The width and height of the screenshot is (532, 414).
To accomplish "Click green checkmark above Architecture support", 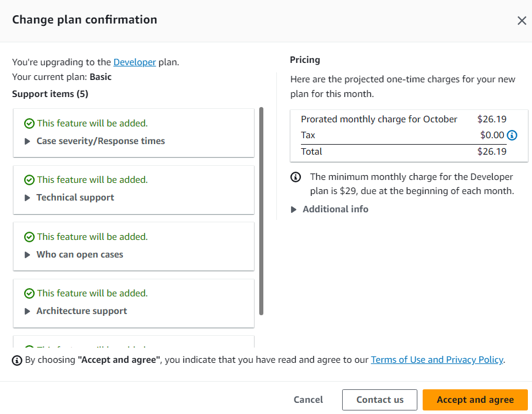I will click(29, 293).
